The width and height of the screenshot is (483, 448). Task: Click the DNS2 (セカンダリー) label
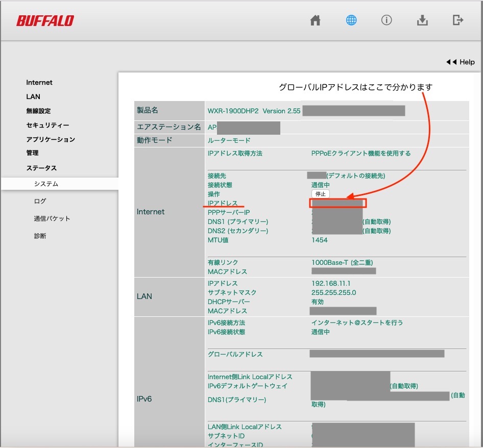[x=238, y=231]
